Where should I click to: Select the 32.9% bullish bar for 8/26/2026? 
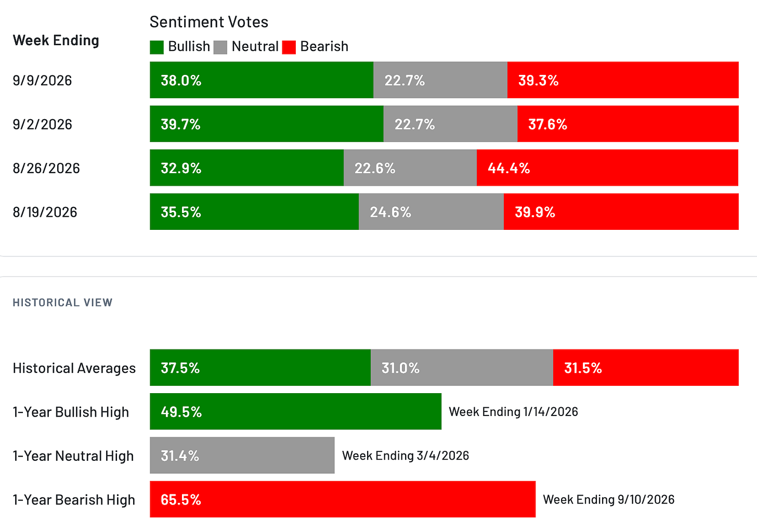[247, 168]
